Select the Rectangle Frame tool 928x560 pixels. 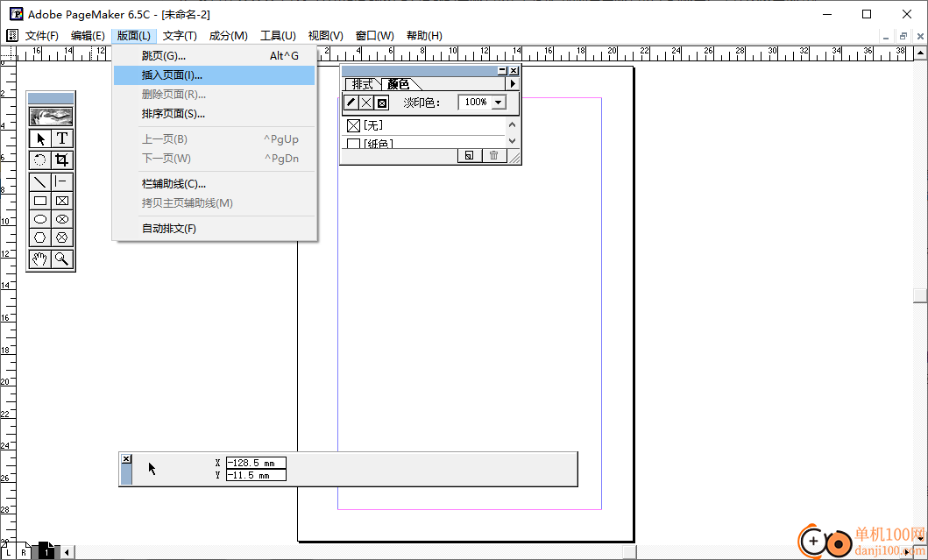click(x=62, y=201)
